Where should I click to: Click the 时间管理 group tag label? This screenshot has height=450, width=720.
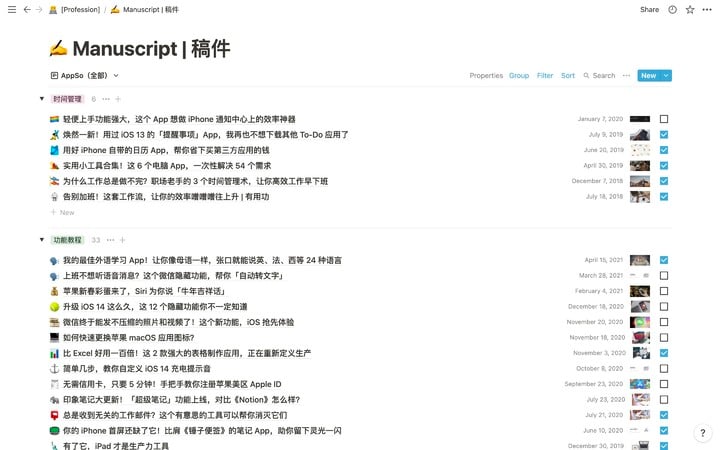[67, 99]
